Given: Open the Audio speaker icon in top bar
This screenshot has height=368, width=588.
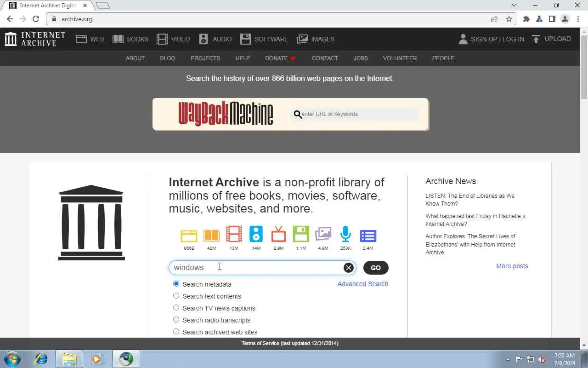Looking at the screenshot, I should (x=204, y=39).
